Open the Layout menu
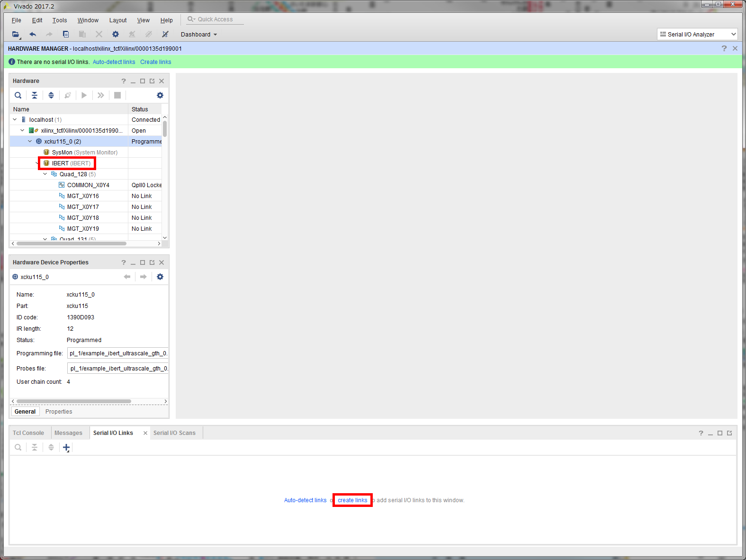The height and width of the screenshot is (560, 746). 118,20
